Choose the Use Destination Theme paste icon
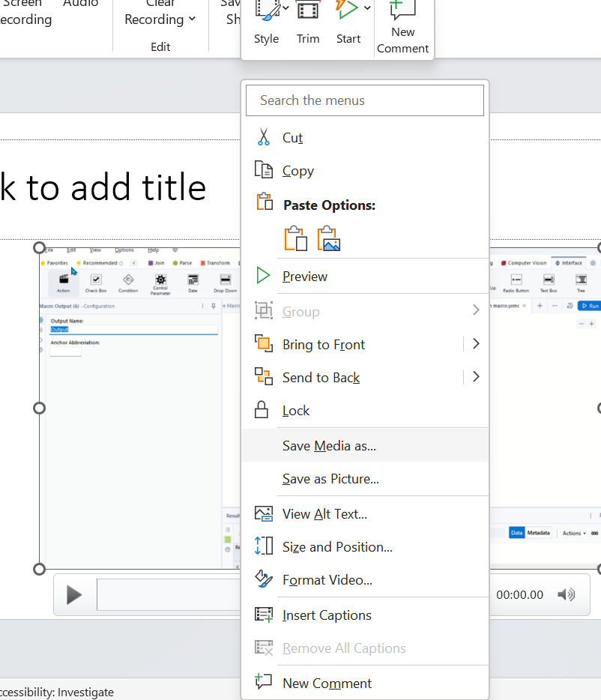Screen dimensions: 601x700 (295, 238)
